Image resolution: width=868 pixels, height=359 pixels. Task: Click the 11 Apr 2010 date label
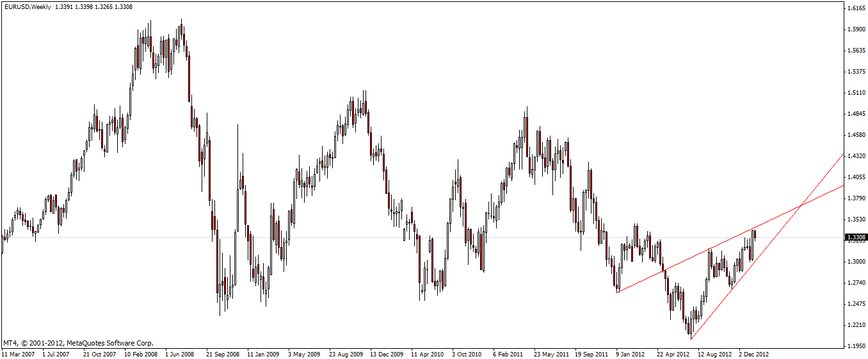[428, 353]
